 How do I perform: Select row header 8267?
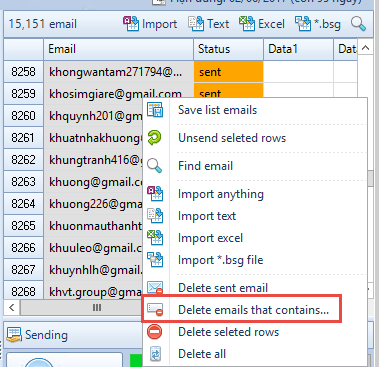coord(23,270)
